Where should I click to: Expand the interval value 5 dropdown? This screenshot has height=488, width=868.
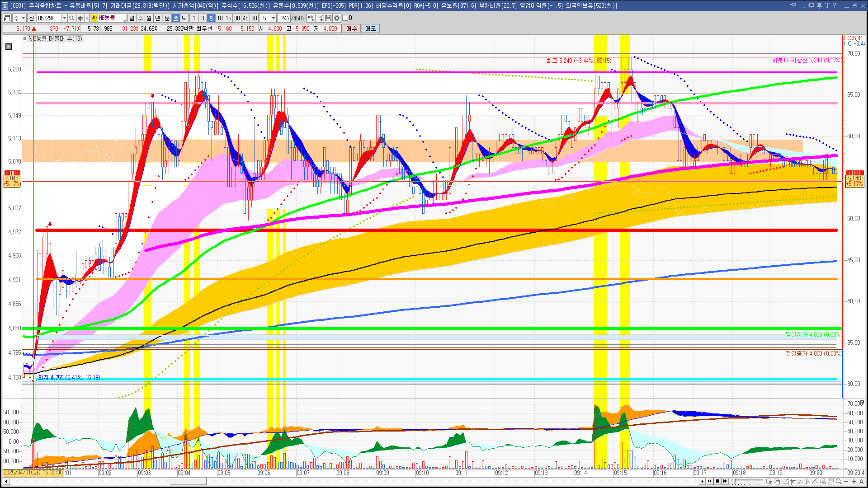273,18
